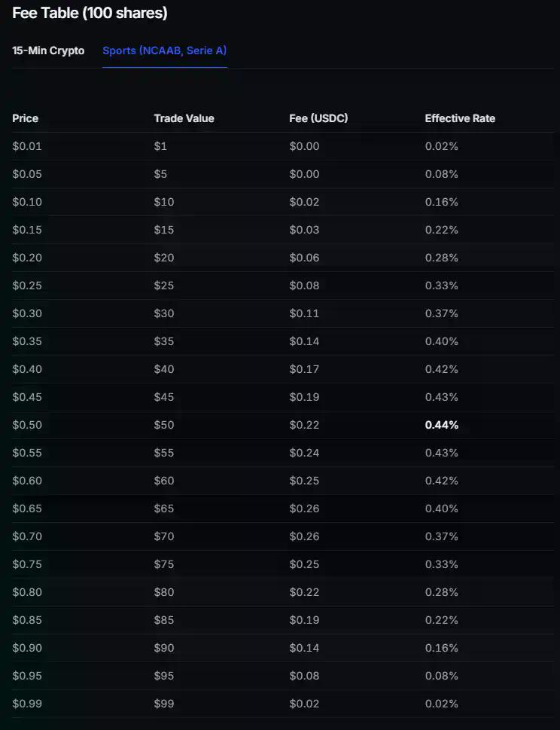The height and width of the screenshot is (730, 560).
Task: Select the $0.01 price row
Action: point(27,146)
